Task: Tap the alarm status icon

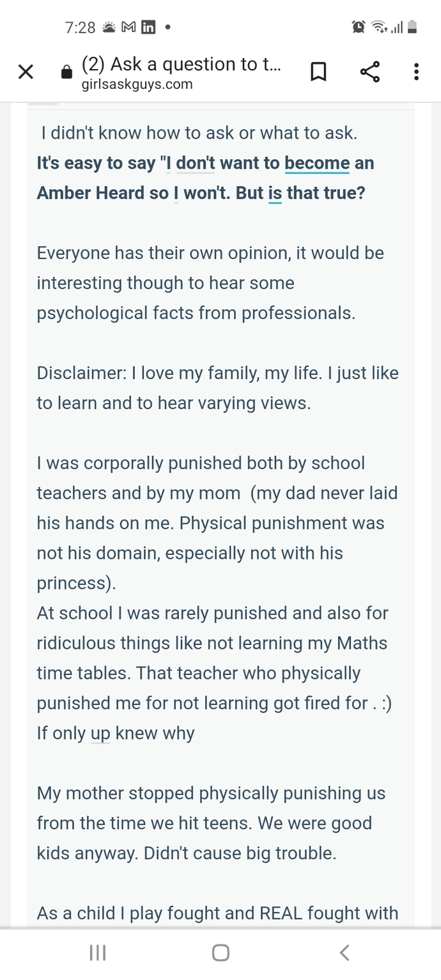Action: coord(359,27)
